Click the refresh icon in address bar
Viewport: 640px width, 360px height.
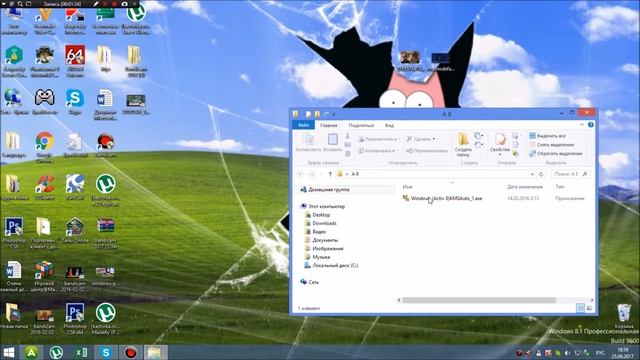[x=541, y=174]
